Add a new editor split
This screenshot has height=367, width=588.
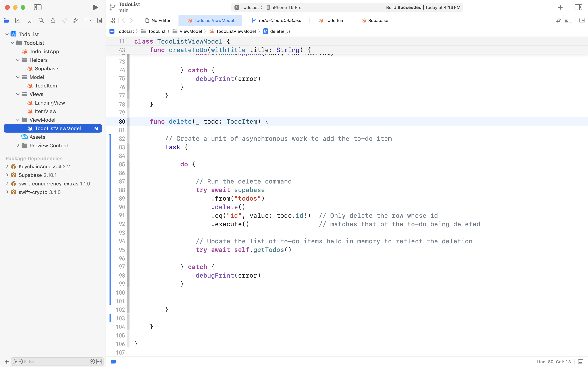tap(582, 20)
